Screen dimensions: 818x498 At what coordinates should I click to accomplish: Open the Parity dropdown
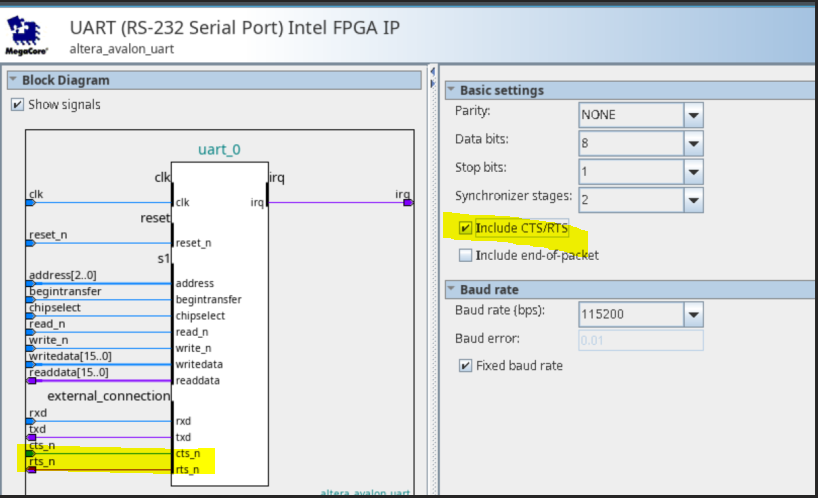point(693,115)
